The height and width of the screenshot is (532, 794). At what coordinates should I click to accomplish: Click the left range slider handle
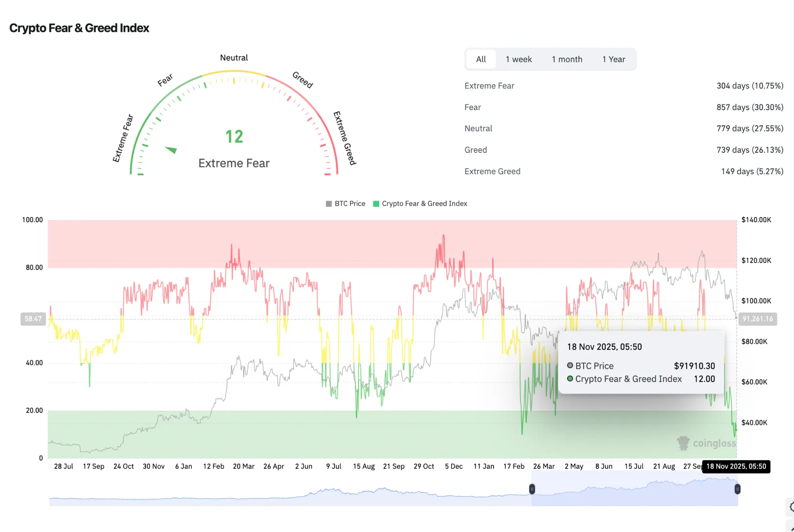[532, 489]
